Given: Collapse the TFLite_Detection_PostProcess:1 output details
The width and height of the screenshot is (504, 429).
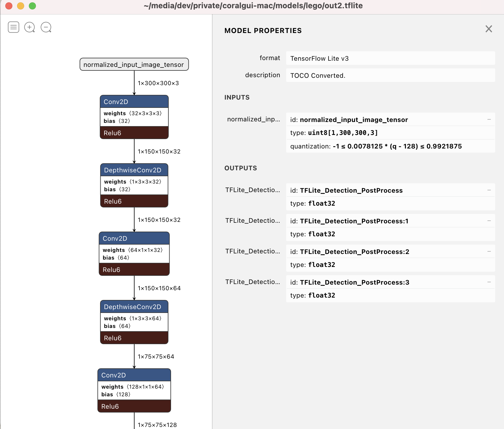Looking at the screenshot, I should pyautogui.click(x=489, y=221).
